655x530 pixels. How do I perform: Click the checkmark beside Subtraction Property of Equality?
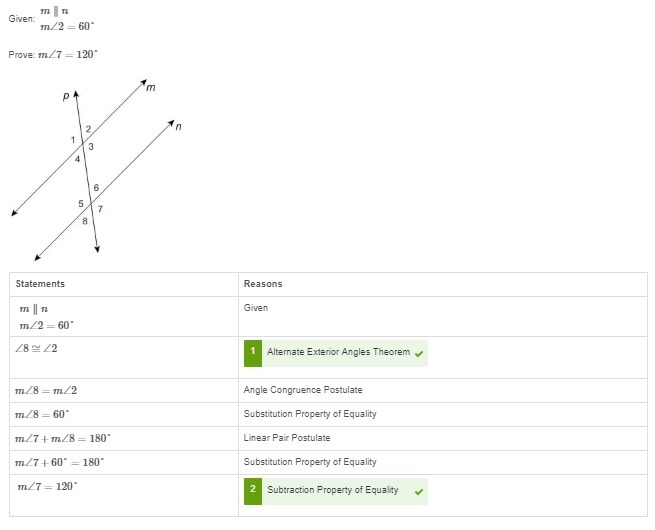click(x=419, y=492)
